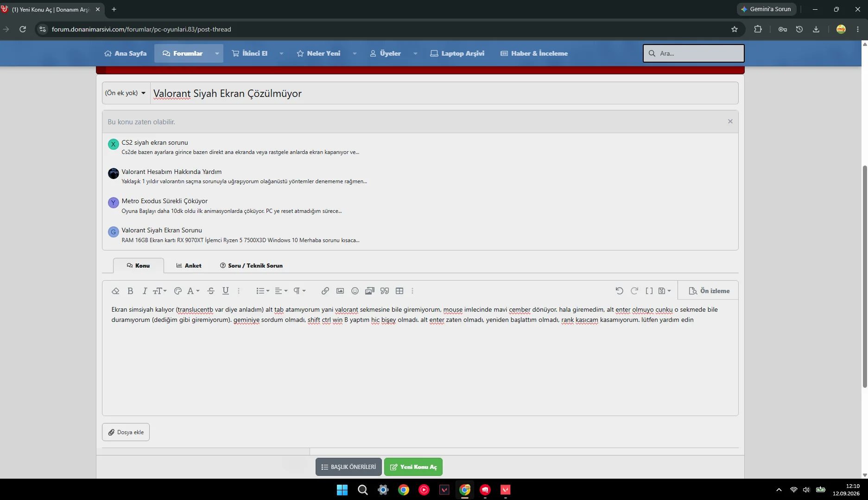
Task: Click the BAŞLIK ÖNERİLERİ button
Action: 349,467
